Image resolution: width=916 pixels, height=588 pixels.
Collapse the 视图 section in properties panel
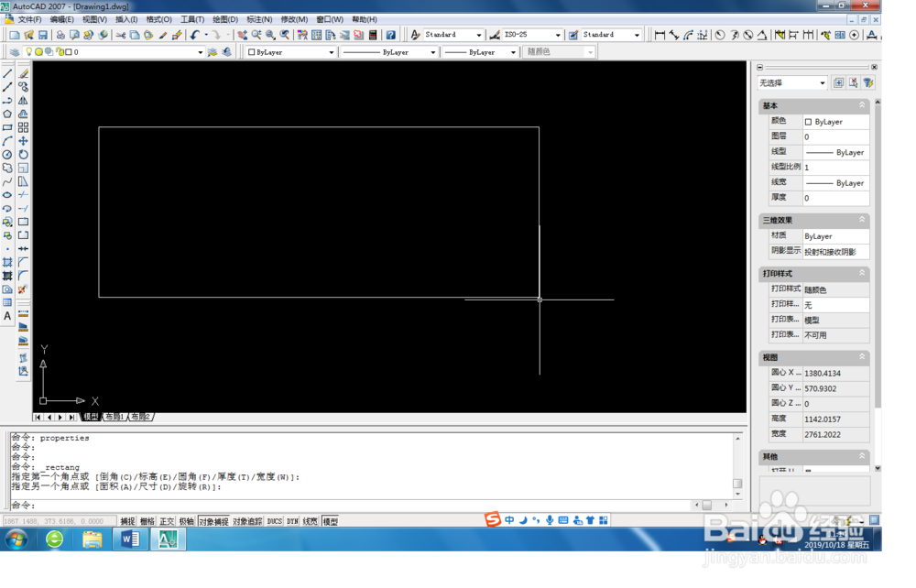pos(862,356)
